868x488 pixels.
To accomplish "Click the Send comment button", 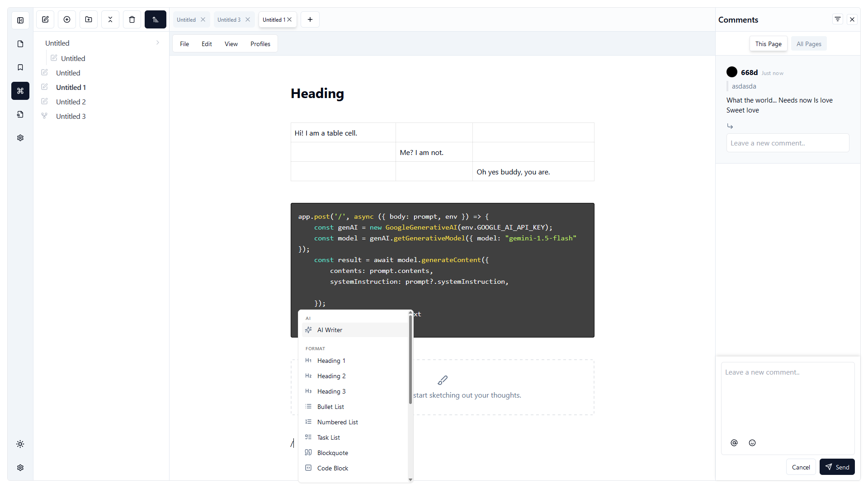I will click(837, 467).
